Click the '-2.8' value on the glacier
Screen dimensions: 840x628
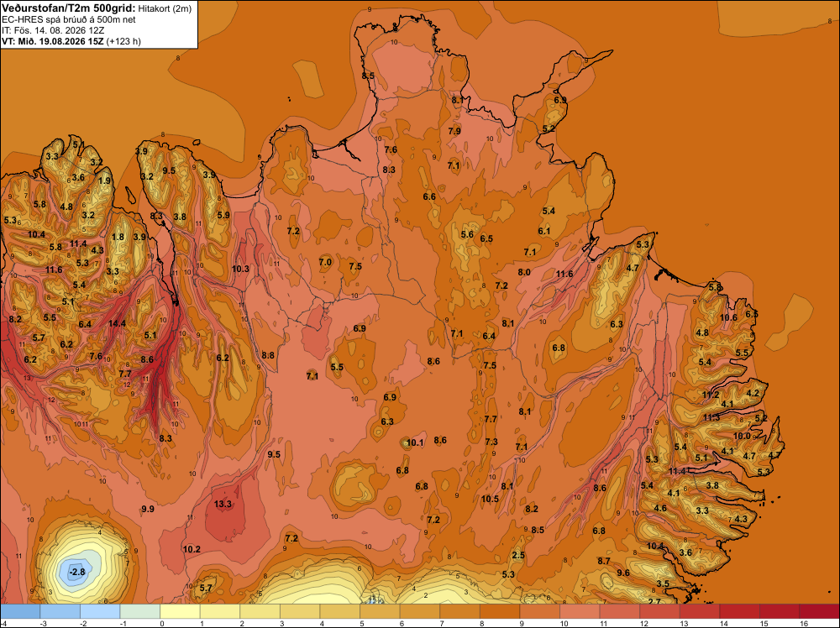pos(77,572)
